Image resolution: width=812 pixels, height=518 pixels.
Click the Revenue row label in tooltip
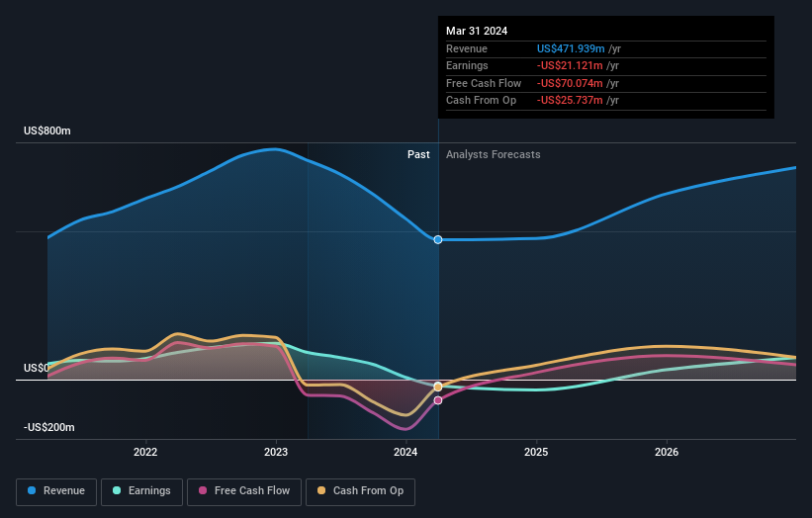(467, 48)
